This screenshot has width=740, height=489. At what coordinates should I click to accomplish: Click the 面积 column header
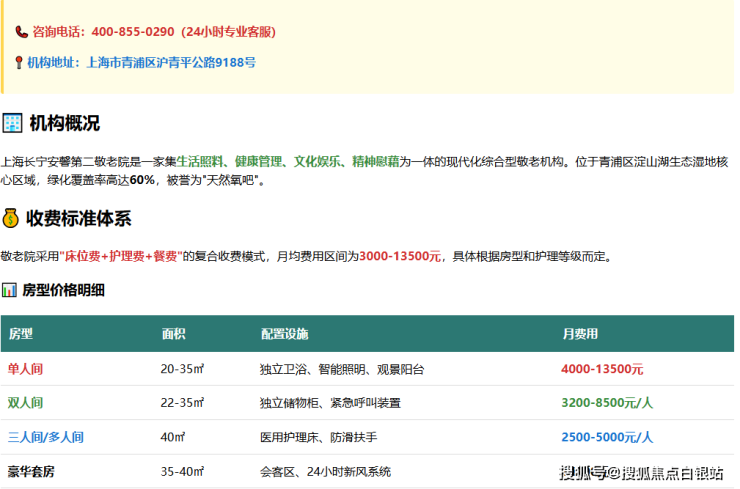tap(172, 334)
